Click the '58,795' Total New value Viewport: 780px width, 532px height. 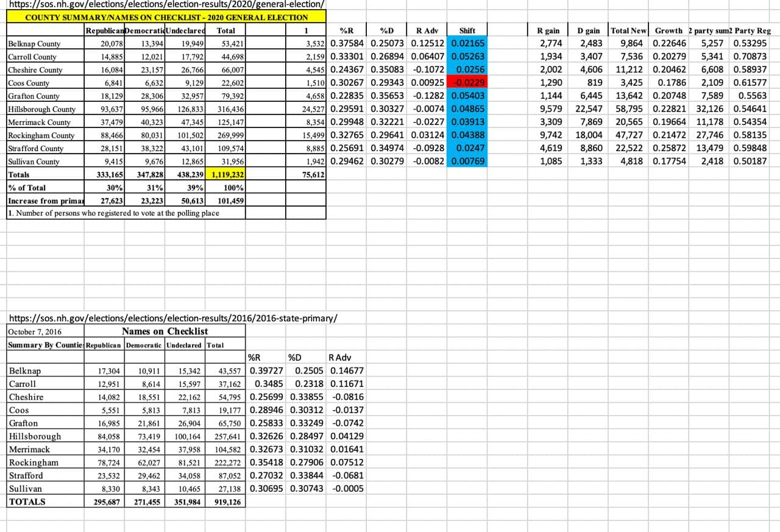tap(628, 109)
